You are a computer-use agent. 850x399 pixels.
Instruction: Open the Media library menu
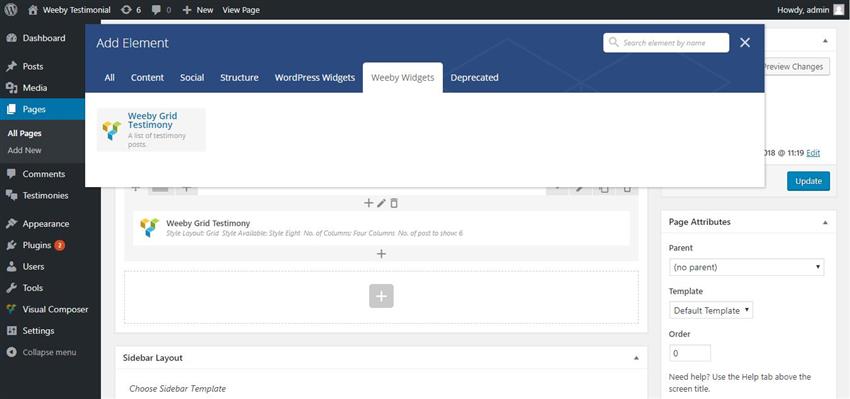point(35,88)
